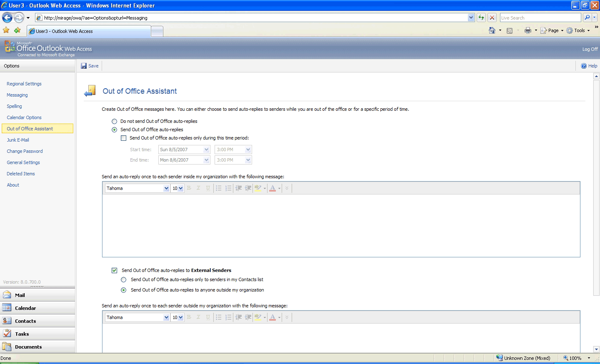Screen dimensions: 600x364
Task: Click the numbered list icon in the editor toolbar
Action: click(228, 188)
